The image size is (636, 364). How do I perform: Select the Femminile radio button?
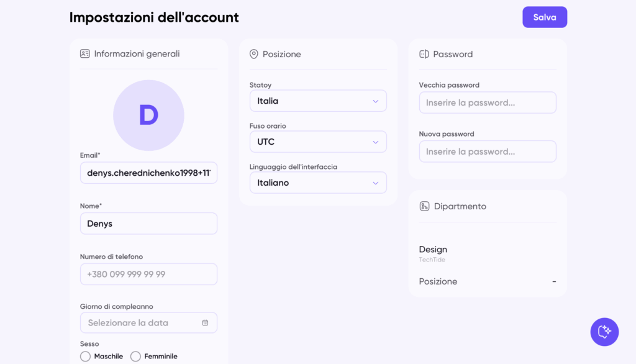point(135,357)
